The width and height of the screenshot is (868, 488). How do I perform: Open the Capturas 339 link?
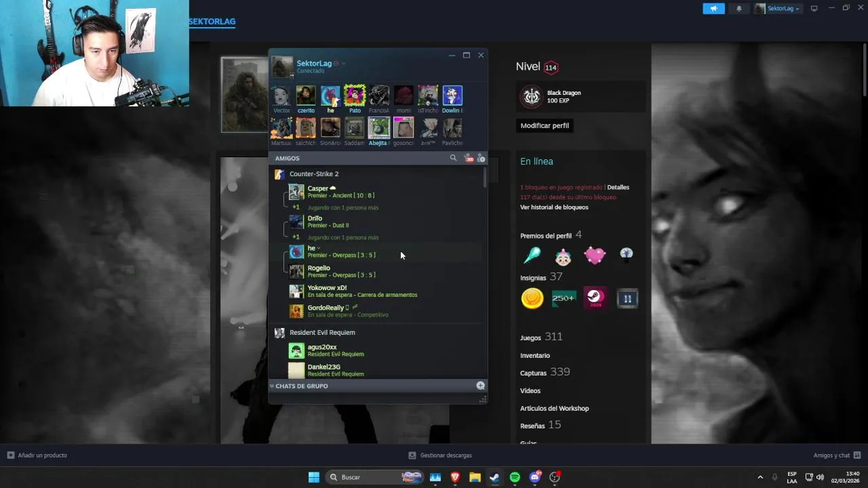pyautogui.click(x=545, y=372)
